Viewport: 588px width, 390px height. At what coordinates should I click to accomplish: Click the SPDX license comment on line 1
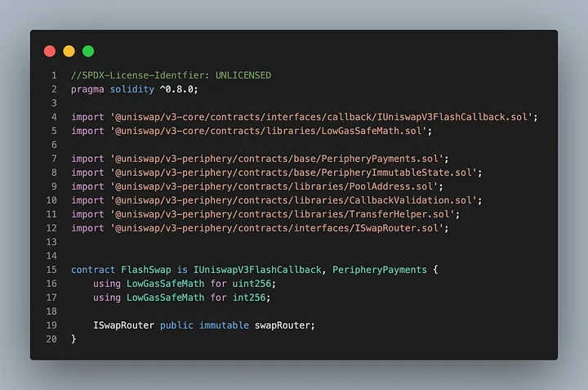coord(171,75)
